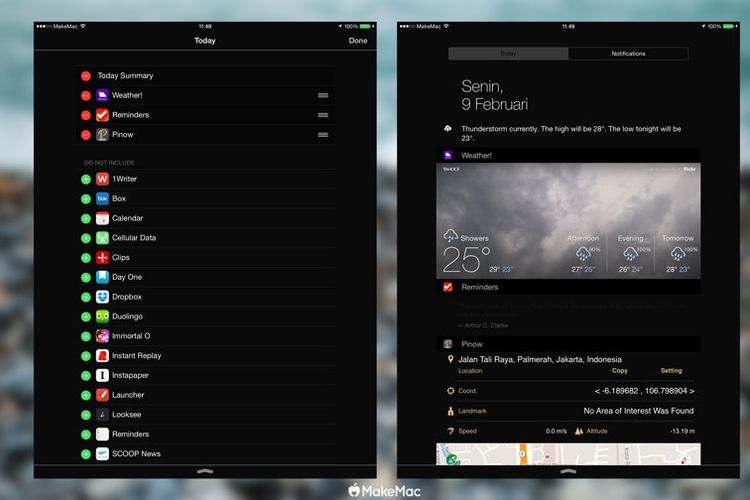The image size is (750, 500).
Task: Add Launcher widget with green plus
Action: pyautogui.click(x=86, y=395)
